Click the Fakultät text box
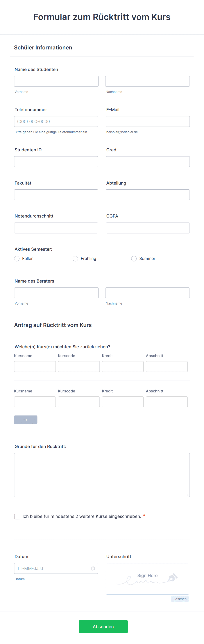 56,195
